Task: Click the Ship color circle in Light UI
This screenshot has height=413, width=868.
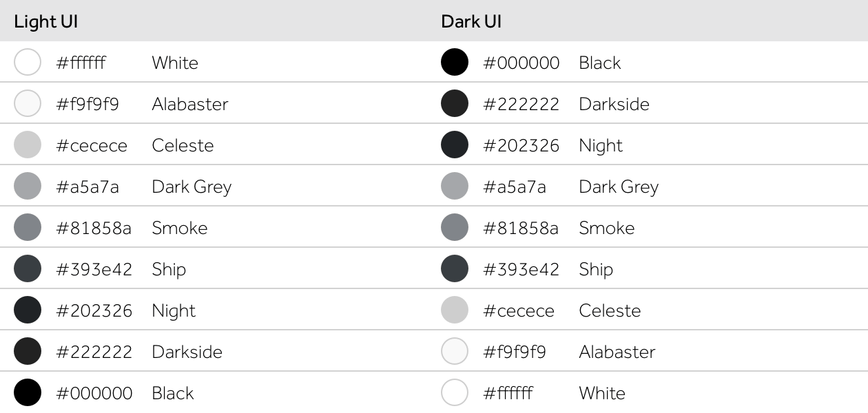Action: (x=28, y=268)
